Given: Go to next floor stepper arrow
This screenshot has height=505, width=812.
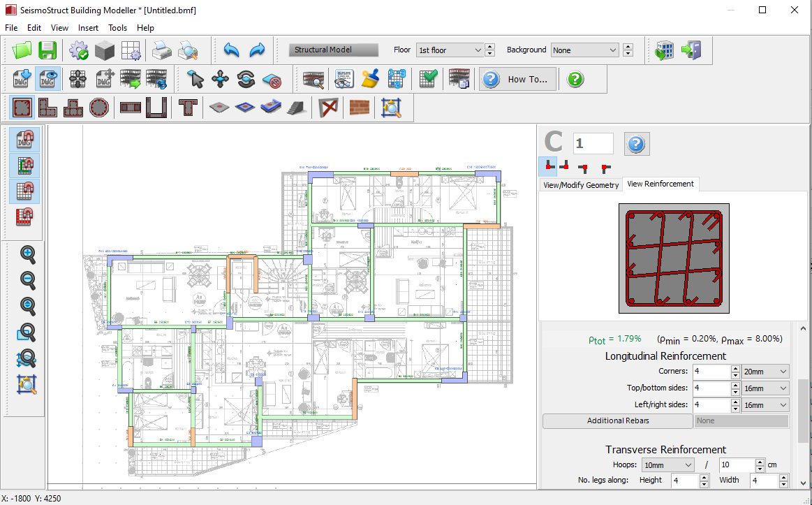Looking at the screenshot, I should coord(490,47).
